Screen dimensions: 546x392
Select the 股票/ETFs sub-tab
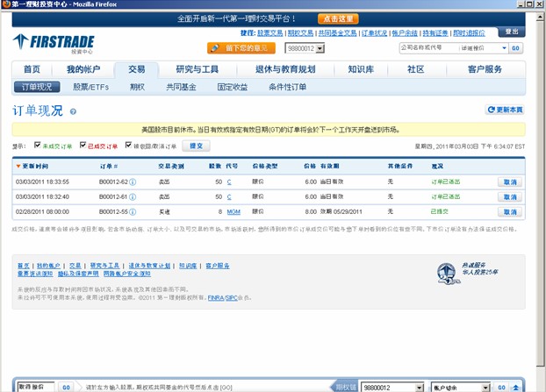(91, 87)
